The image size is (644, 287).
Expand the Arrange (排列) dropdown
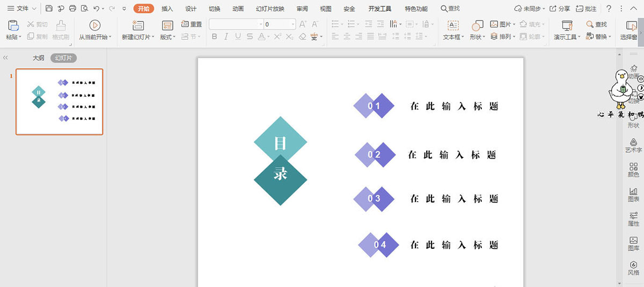pyautogui.click(x=515, y=37)
